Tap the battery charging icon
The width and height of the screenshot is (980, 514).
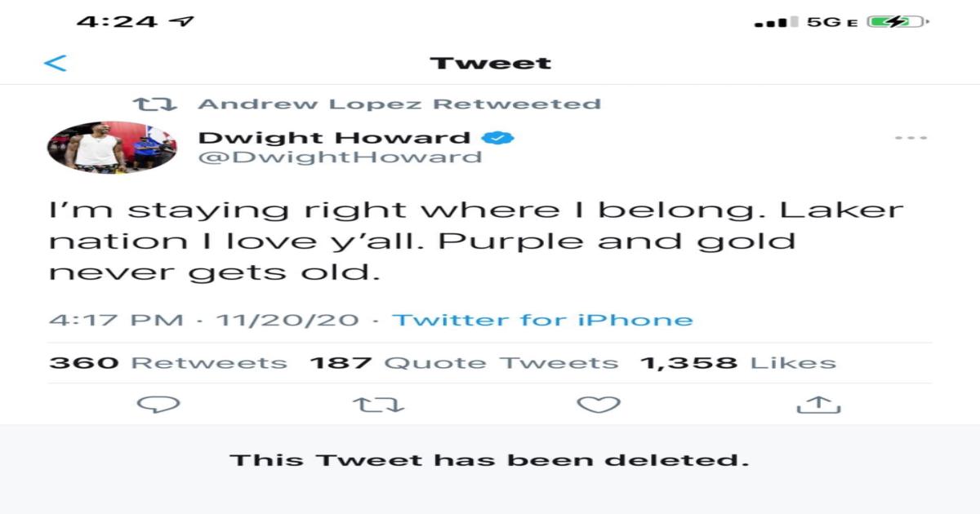(x=895, y=22)
